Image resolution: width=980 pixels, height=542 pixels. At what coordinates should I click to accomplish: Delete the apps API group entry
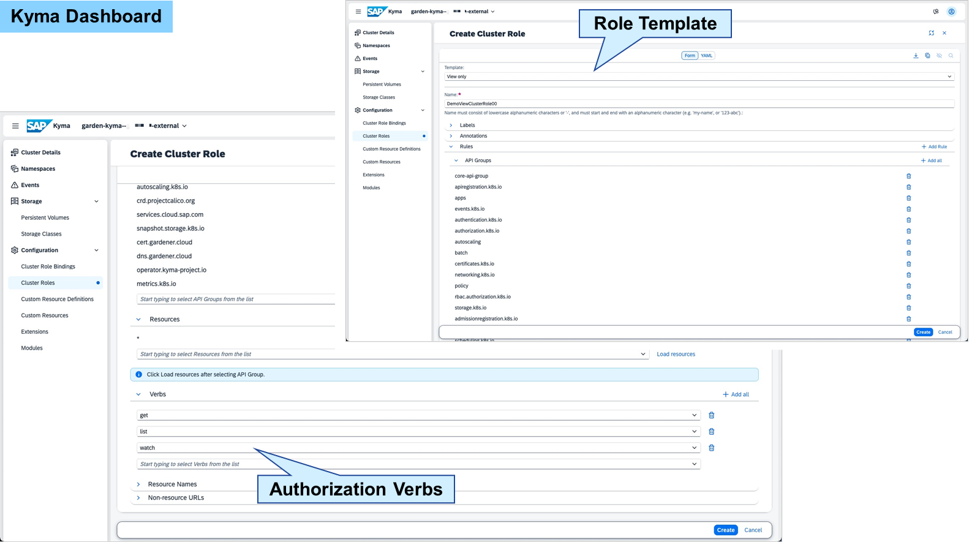909,198
